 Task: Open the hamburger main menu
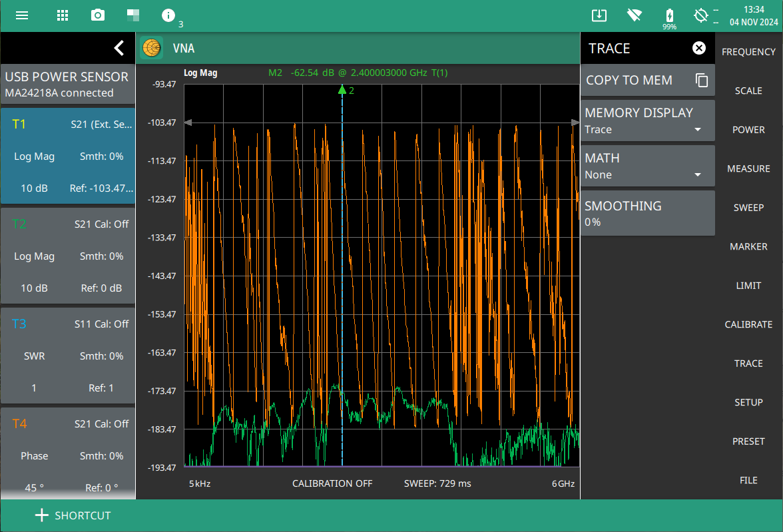point(22,15)
